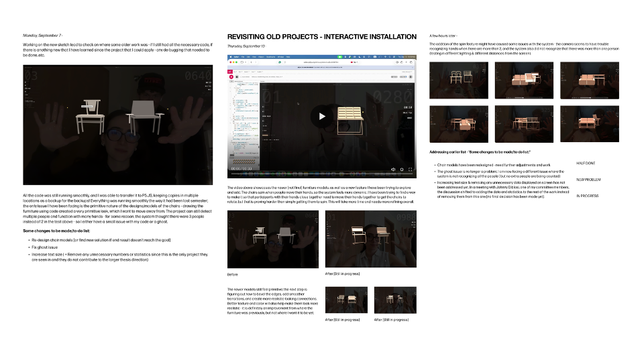Mute the video with the speaker icon
Viewport: 644px width, 362px height.
coord(393,169)
